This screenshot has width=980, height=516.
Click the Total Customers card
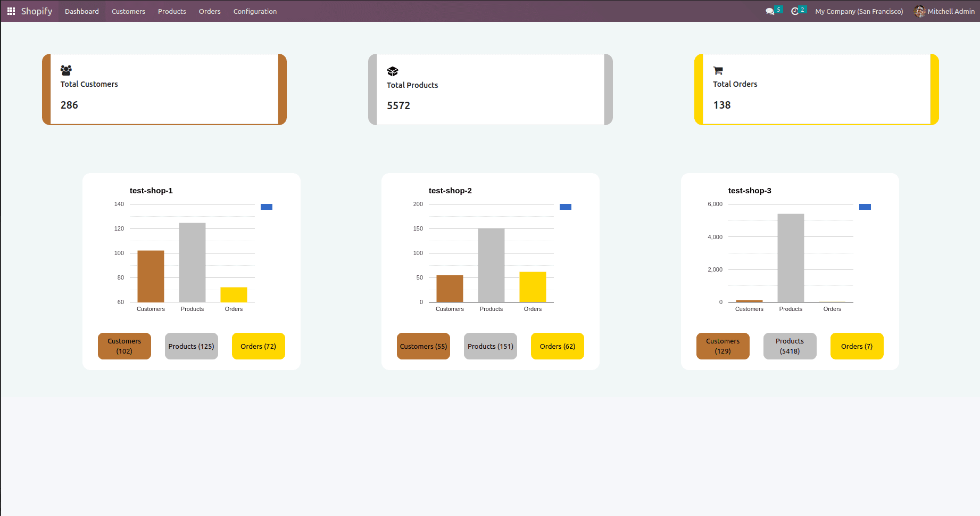(164, 89)
